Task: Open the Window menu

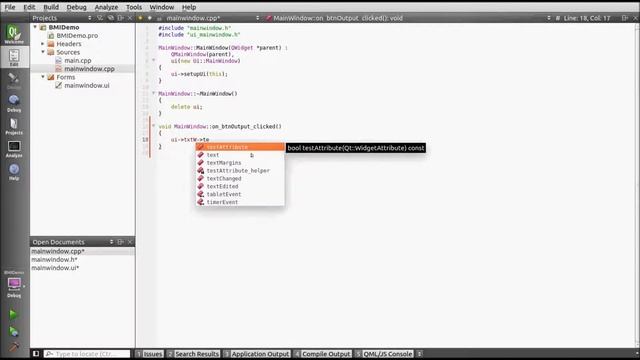Action: tap(162, 7)
